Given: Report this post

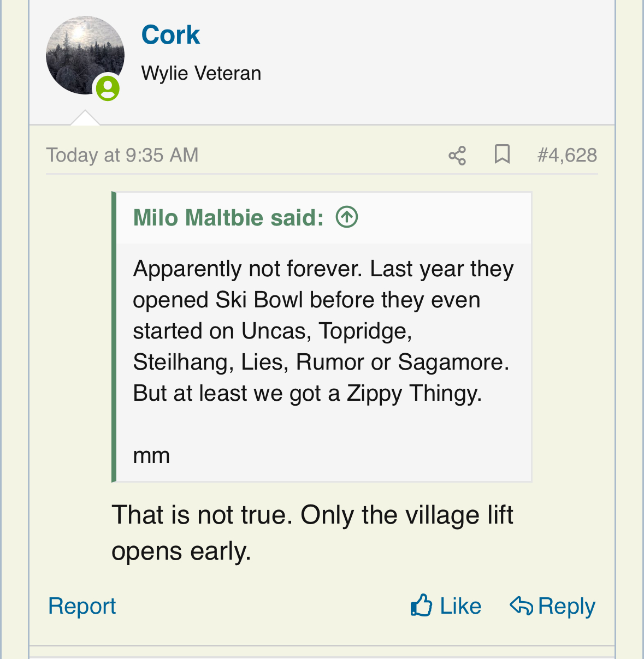Looking at the screenshot, I should (x=82, y=606).
